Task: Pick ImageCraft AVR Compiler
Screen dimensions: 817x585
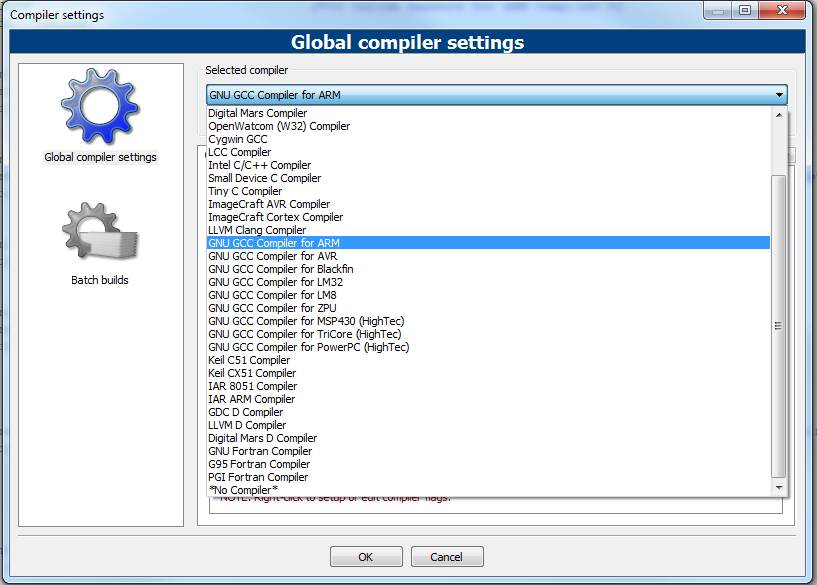Action: tap(488, 204)
